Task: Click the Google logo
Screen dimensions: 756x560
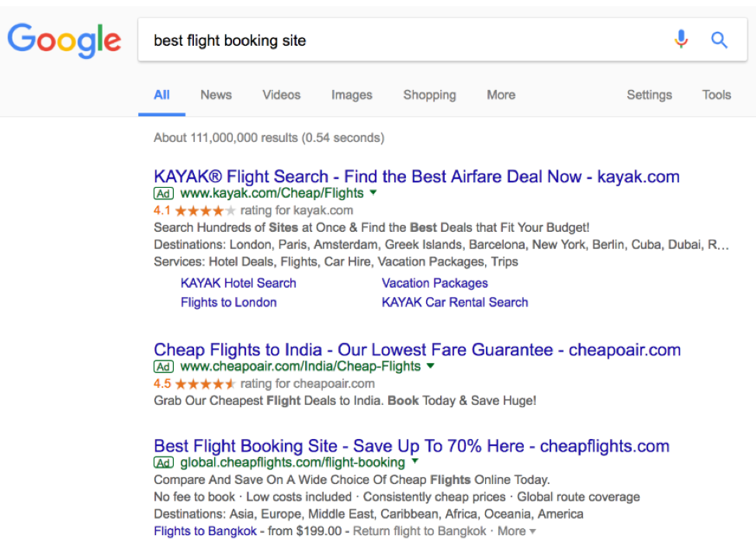Action: (64, 40)
